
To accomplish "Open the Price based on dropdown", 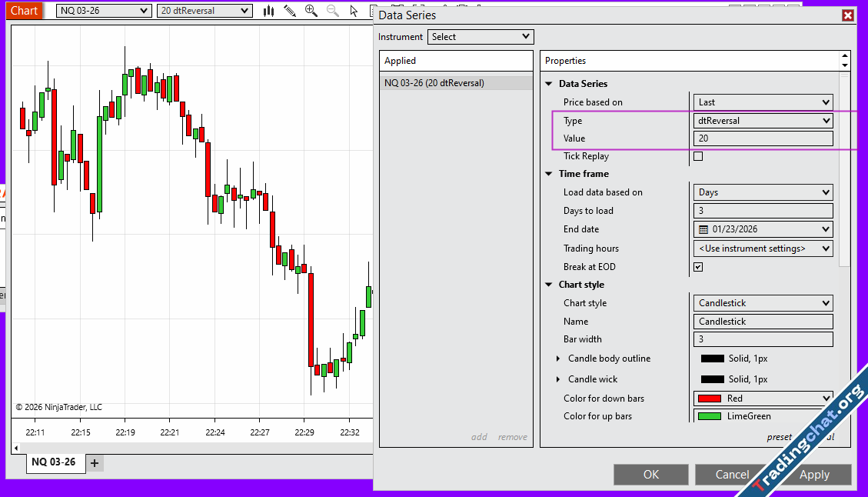I will click(x=763, y=102).
